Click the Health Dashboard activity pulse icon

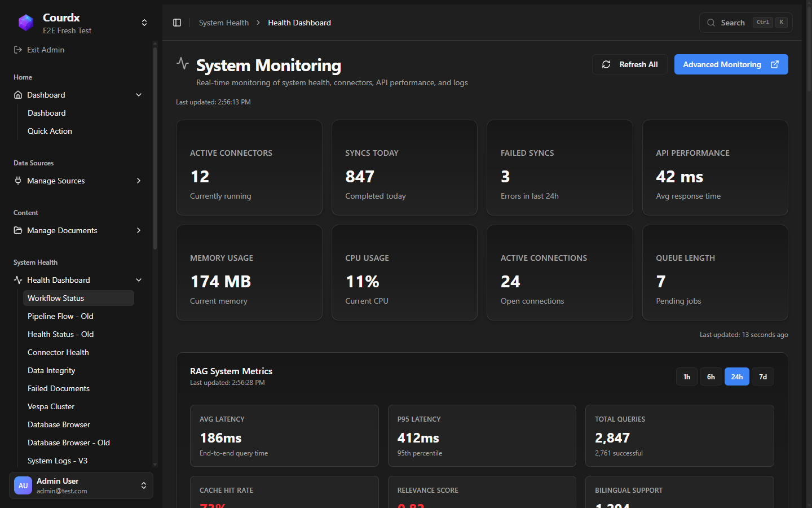point(17,280)
